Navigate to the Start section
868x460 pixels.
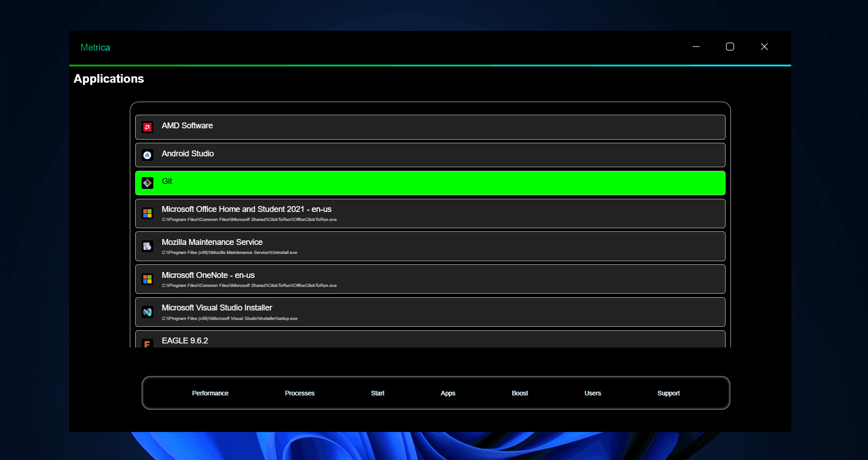tap(377, 393)
